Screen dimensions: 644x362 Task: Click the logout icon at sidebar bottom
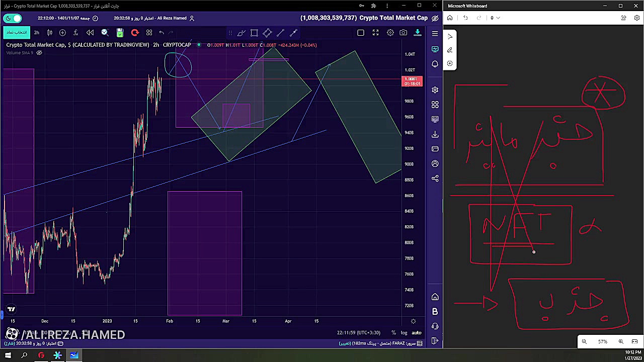pyautogui.click(x=435, y=341)
